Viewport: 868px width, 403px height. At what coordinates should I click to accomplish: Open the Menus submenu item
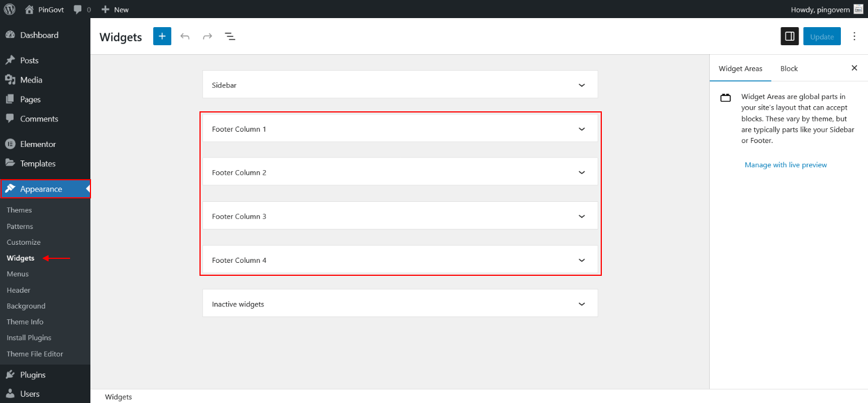pyautogui.click(x=18, y=274)
